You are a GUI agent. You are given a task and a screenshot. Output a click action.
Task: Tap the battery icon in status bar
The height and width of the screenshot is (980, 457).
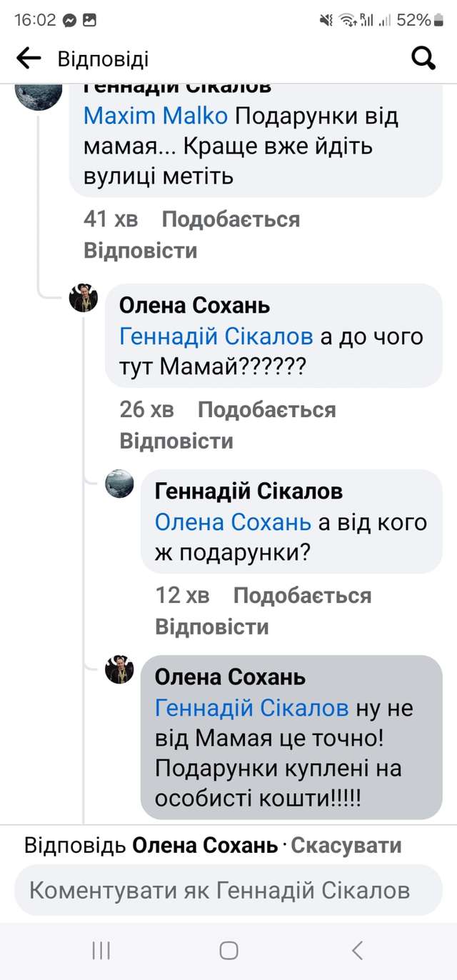point(438,21)
